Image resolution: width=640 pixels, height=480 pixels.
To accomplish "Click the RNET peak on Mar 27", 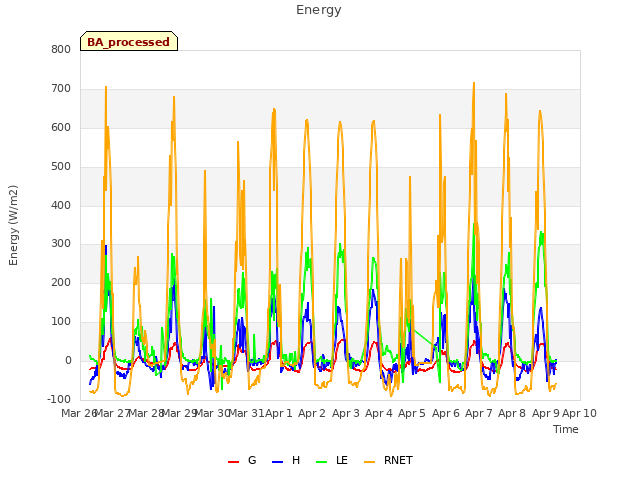I will [x=106, y=87].
